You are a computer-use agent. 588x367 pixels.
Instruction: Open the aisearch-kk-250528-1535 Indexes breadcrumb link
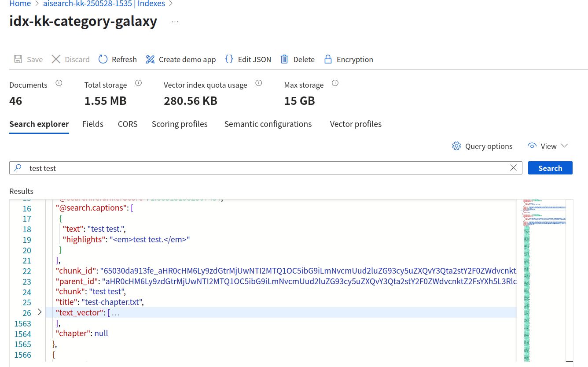click(104, 4)
